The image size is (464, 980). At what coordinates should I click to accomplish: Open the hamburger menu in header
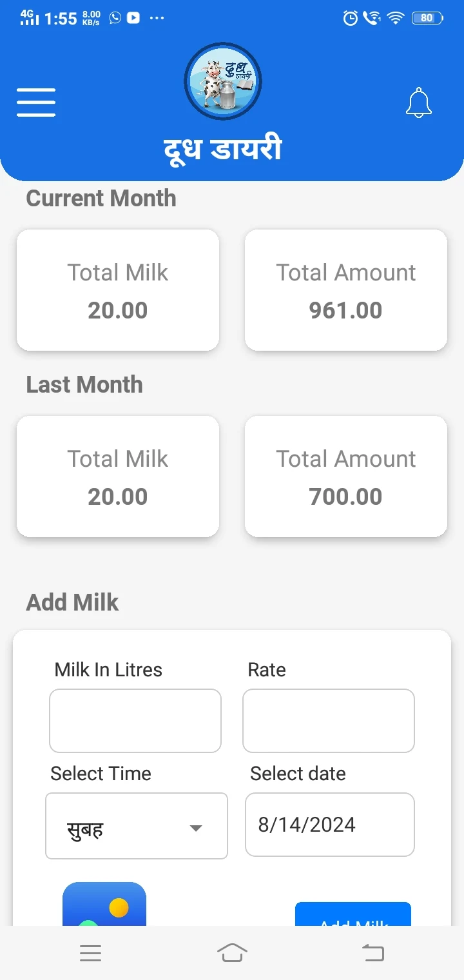(x=36, y=103)
